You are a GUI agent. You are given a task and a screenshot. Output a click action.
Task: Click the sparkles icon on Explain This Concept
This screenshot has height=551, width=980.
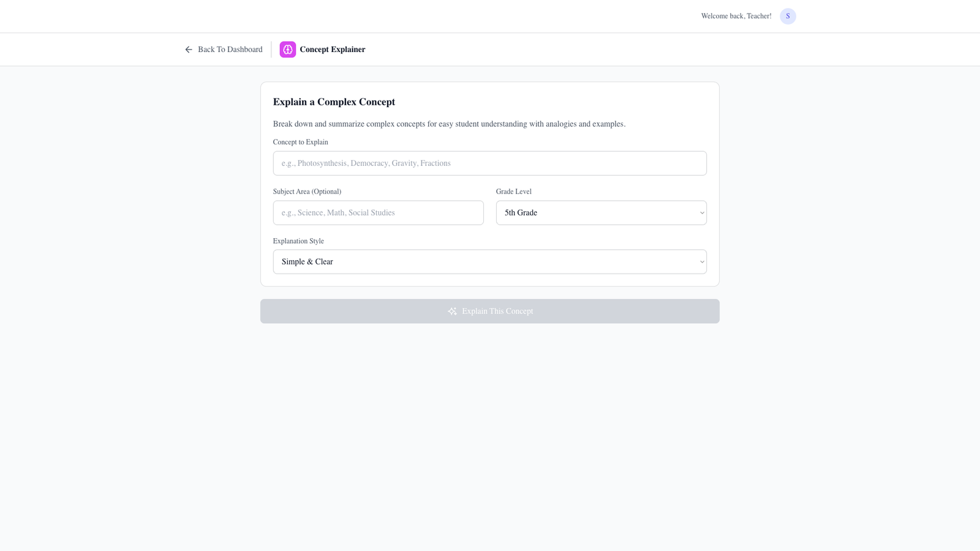(x=452, y=311)
